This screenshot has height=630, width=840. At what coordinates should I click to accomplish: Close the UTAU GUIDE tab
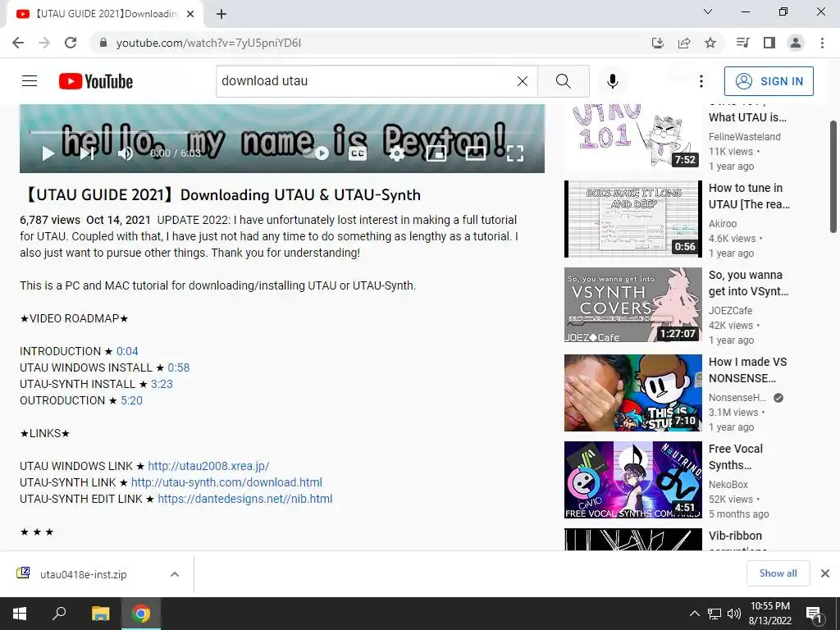[190, 14]
